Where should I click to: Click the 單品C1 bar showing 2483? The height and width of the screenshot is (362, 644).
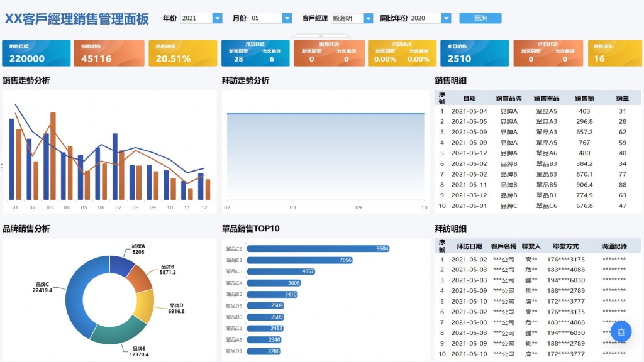265,328
